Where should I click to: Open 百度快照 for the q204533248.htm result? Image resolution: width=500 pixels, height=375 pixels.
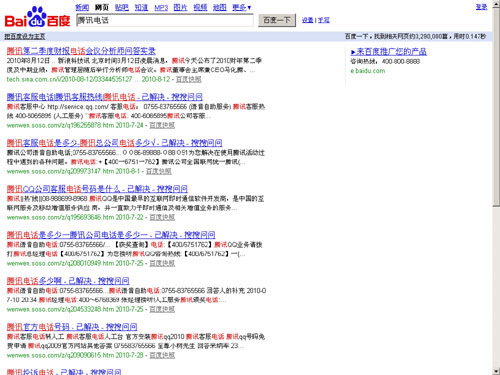point(162,309)
